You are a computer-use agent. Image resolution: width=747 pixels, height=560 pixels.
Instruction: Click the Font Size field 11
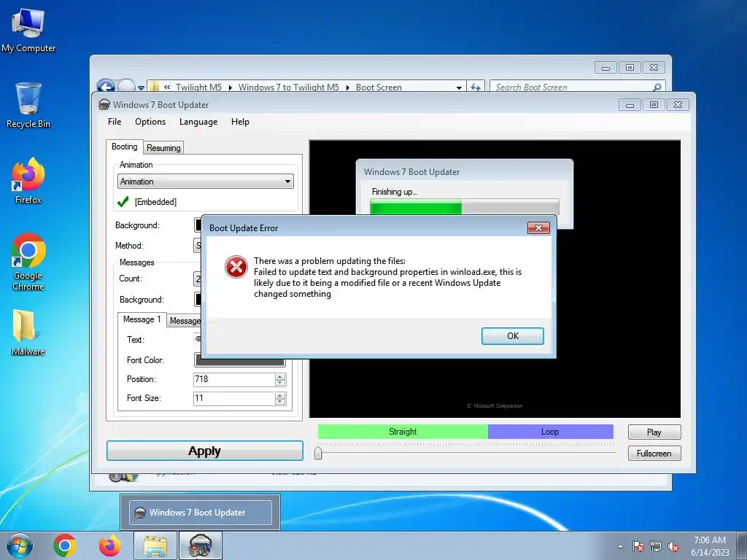click(233, 398)
